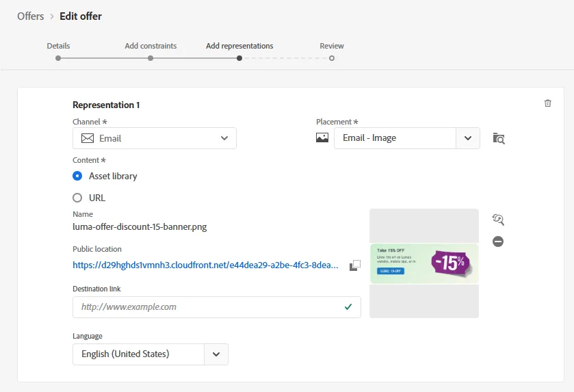Screen dimensions: 574x392
Task: Click the Add constraints step marker dot
Action: [151, 58]
